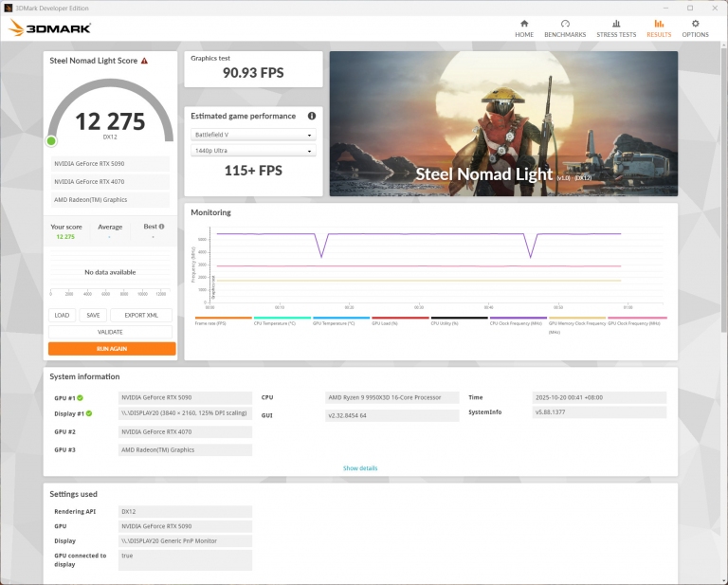Image resolution: width=728 pixels, height=585 pixels.
Task: Click the score warning triangle icon
Action: [144, 61]
